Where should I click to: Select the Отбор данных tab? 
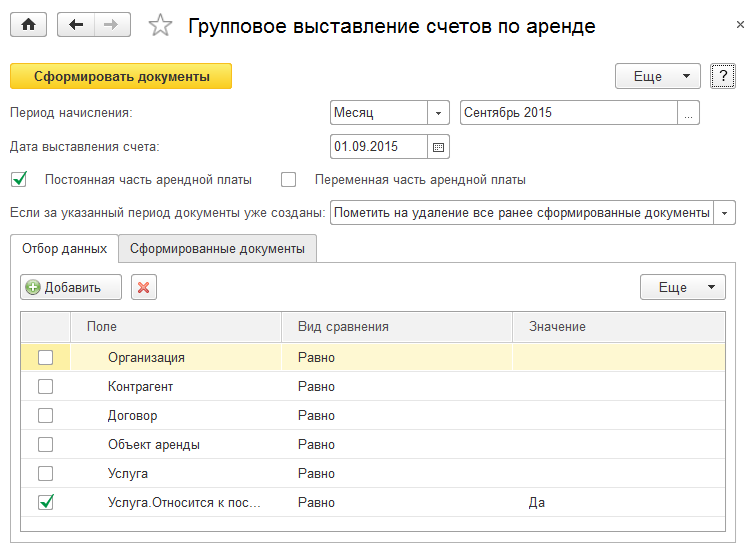tap(64, 249)
